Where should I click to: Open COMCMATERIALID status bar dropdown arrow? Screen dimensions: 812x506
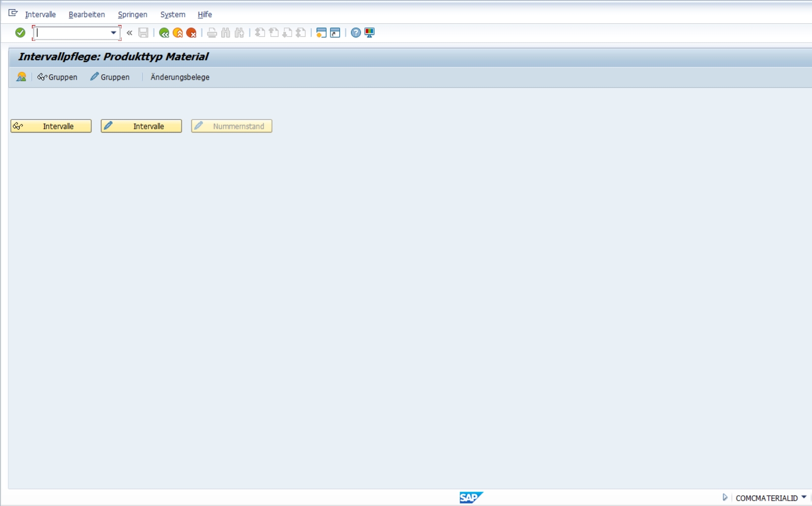coord(804,497)
